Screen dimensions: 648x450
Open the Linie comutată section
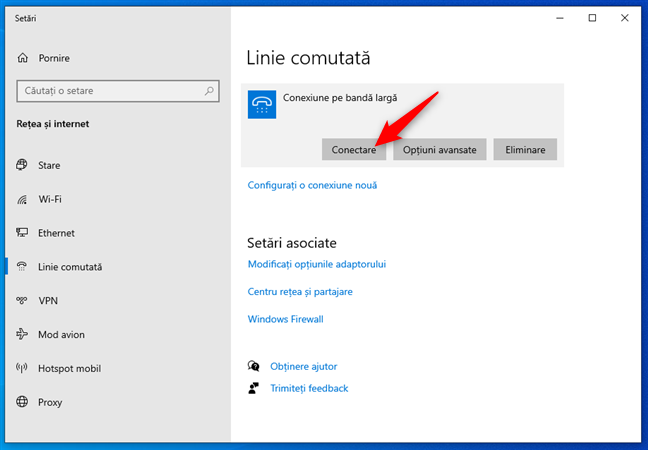70,267
